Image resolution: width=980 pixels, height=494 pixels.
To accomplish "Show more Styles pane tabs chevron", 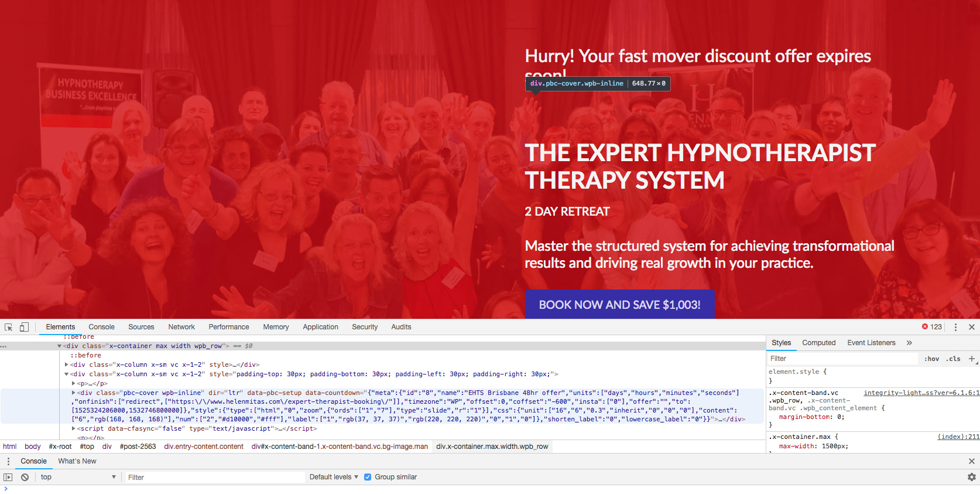I will click(x=909, y=343).
